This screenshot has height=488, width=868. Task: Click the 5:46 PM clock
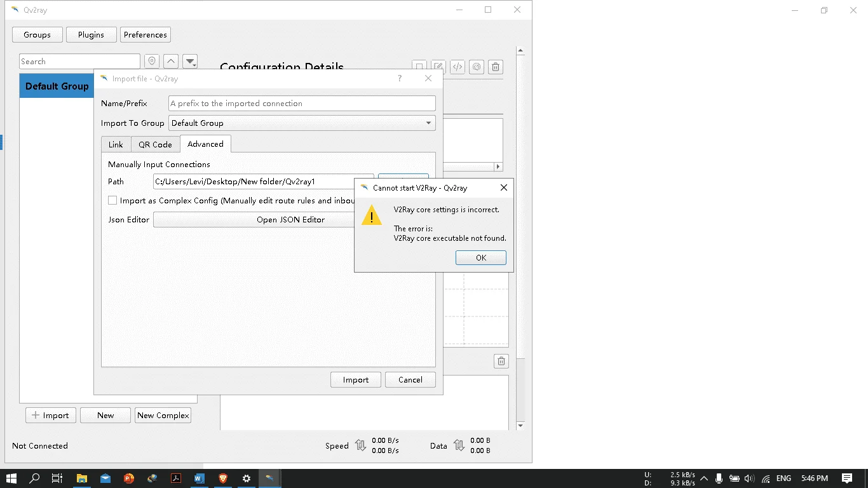pyautogui.click(x=815, y=478)
